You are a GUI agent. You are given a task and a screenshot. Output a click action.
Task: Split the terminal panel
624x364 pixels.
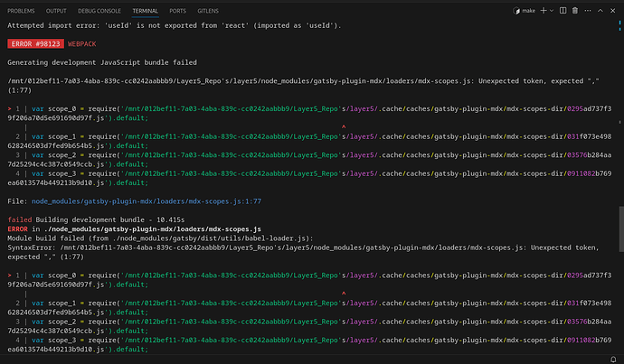tap(563, 11)
